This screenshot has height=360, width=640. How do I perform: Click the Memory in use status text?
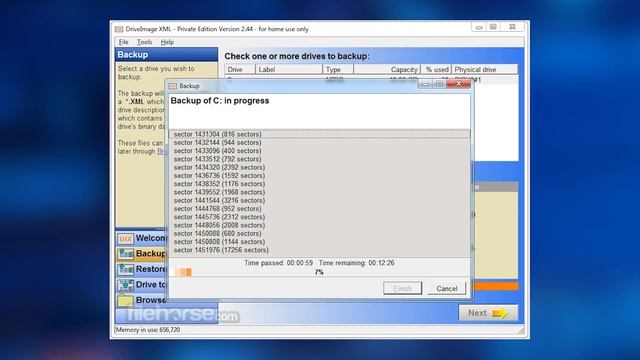point(148,329)
